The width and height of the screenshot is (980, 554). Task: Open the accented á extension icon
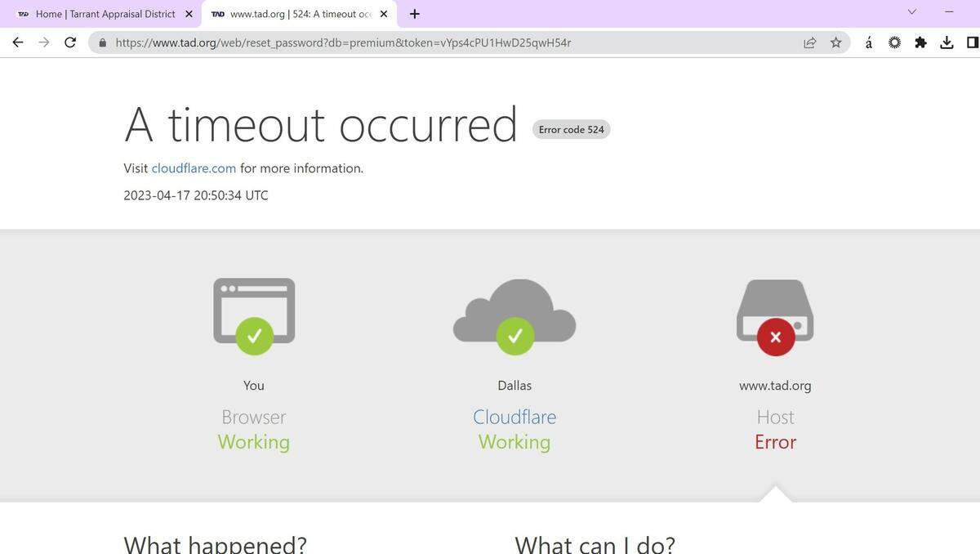point(868,42)
